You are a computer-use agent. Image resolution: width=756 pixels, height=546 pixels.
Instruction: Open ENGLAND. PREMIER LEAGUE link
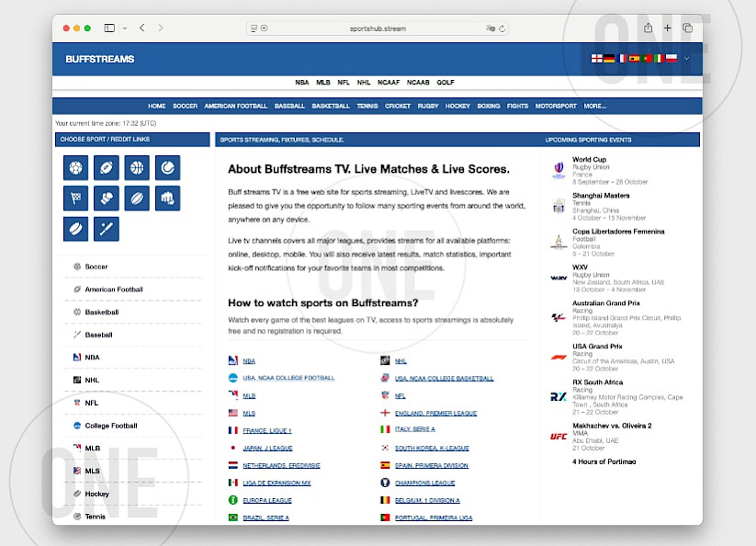click(x=435, y=414)
